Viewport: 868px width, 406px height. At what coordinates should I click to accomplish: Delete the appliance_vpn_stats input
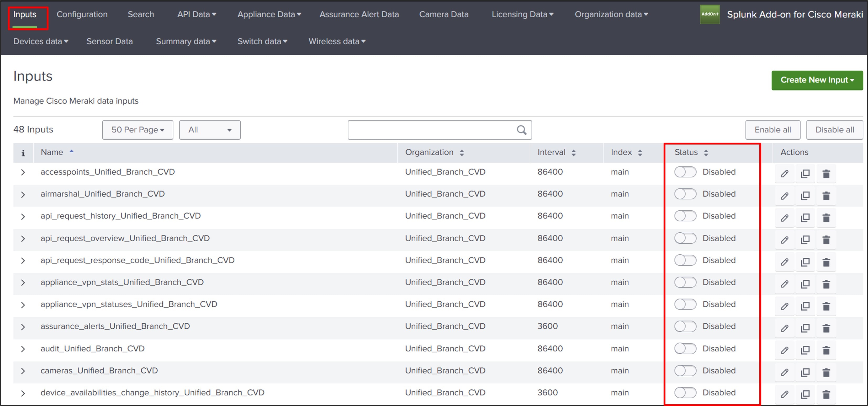(826, 284)
